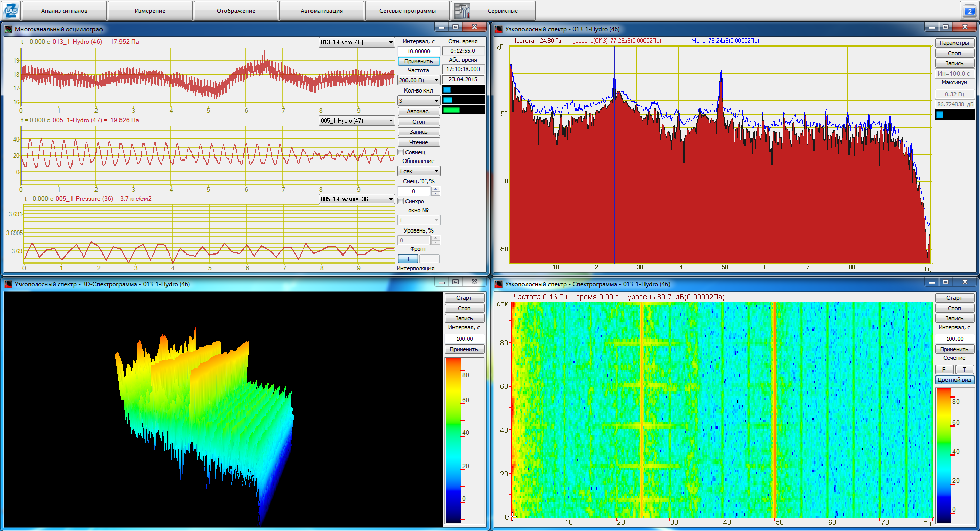Enable the Совмещ checkbox
Screen dimensions: 980x531
click(x=401, y=152)
